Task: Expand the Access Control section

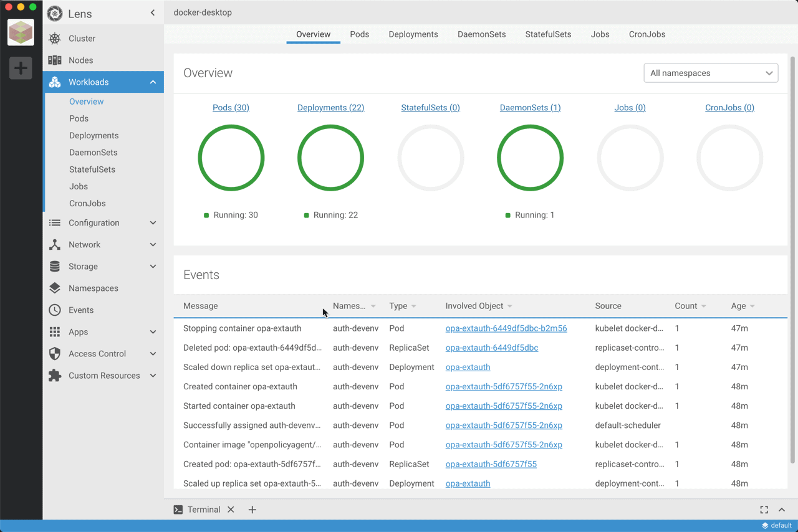Action: [153, 354]
